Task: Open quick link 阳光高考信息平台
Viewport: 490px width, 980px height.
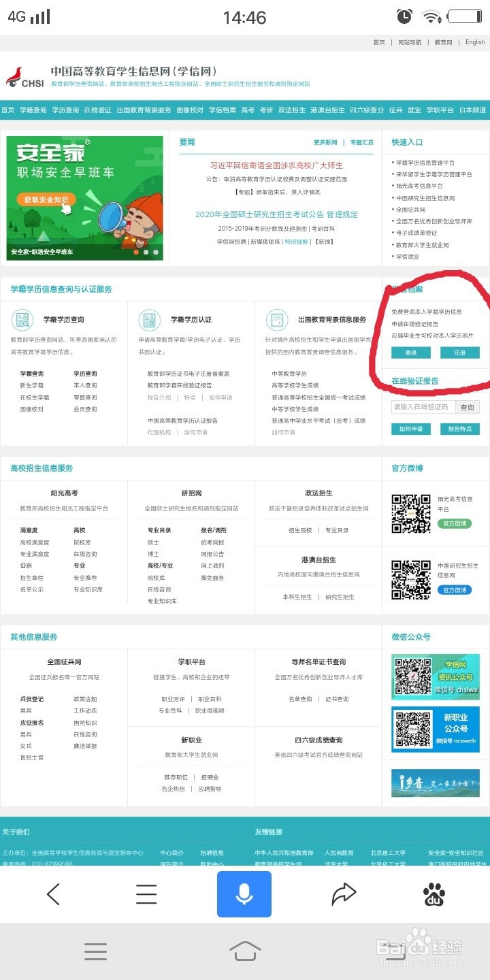Action: pyautogui.click(x=419, y=186)
